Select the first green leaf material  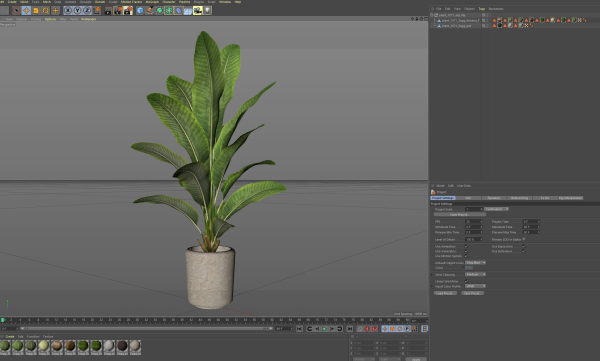(x=5, y=346)
